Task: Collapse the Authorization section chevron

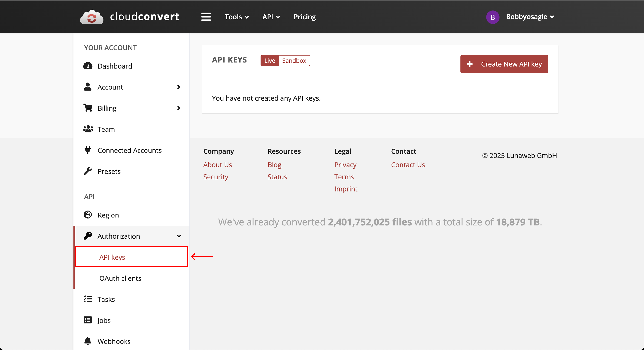Action: pyautogui.click(x=179, y=236)
